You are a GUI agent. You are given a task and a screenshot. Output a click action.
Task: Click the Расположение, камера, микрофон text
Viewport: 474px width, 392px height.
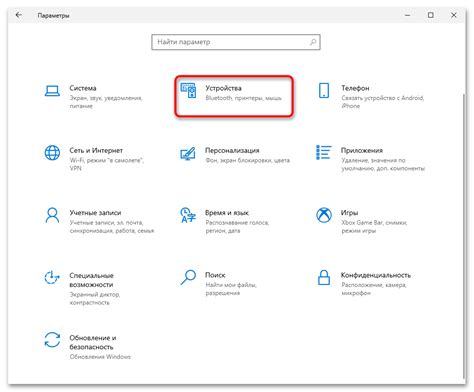(374, 289)
